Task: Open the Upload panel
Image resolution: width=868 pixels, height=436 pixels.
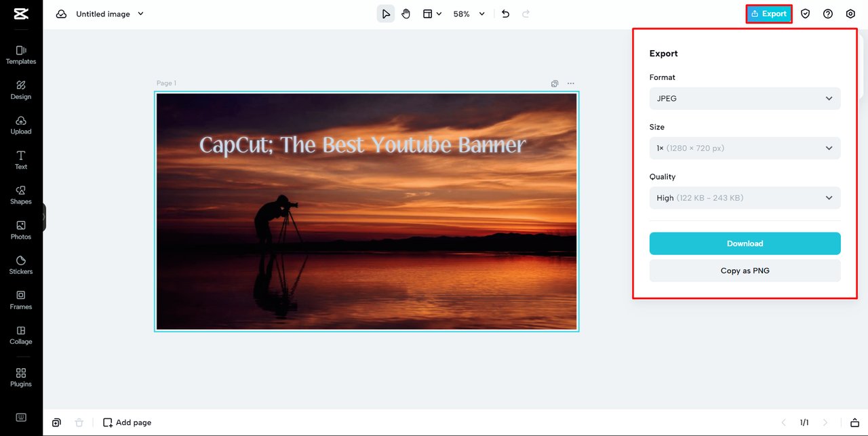Action: pos(21,125)
